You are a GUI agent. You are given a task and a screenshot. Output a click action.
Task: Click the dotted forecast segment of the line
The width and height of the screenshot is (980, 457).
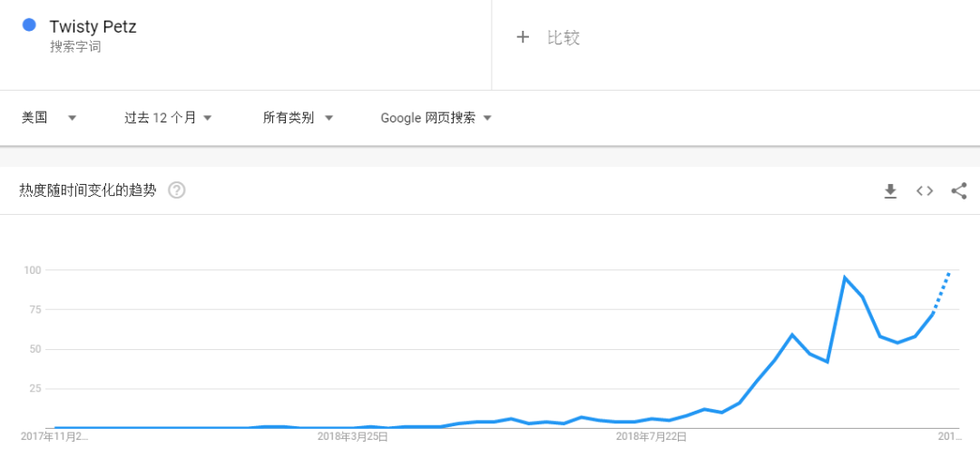click(x=942, y=290)
